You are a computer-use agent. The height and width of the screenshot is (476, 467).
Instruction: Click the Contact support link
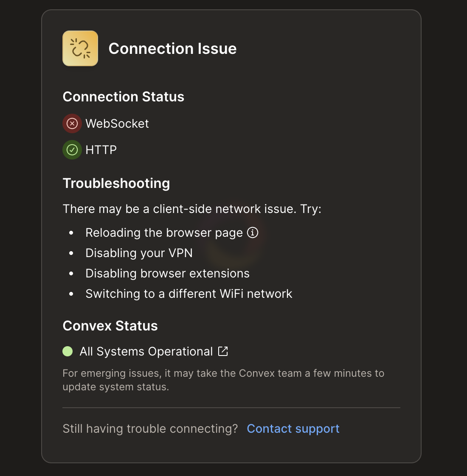tap(293, 428)
